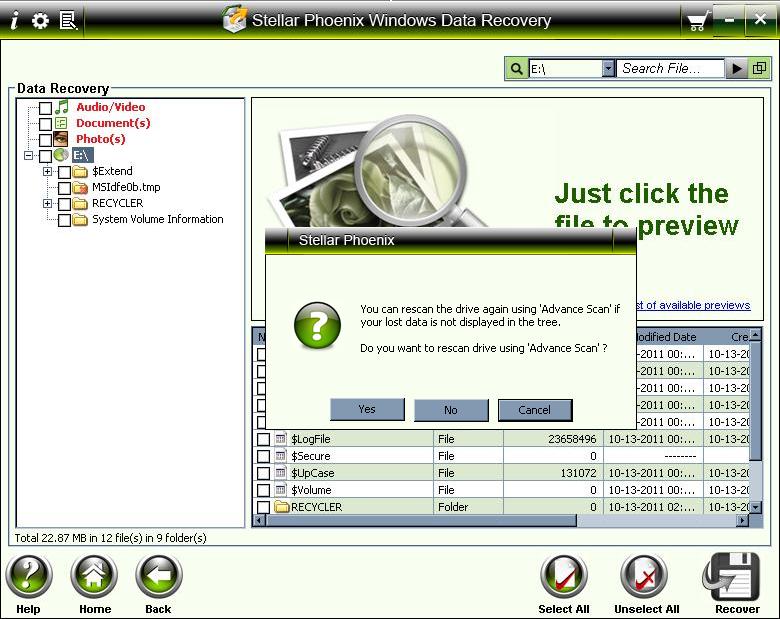The image size is (780, 619).
Task: Click the $Extend folder icon
Action: coord(80,172)
